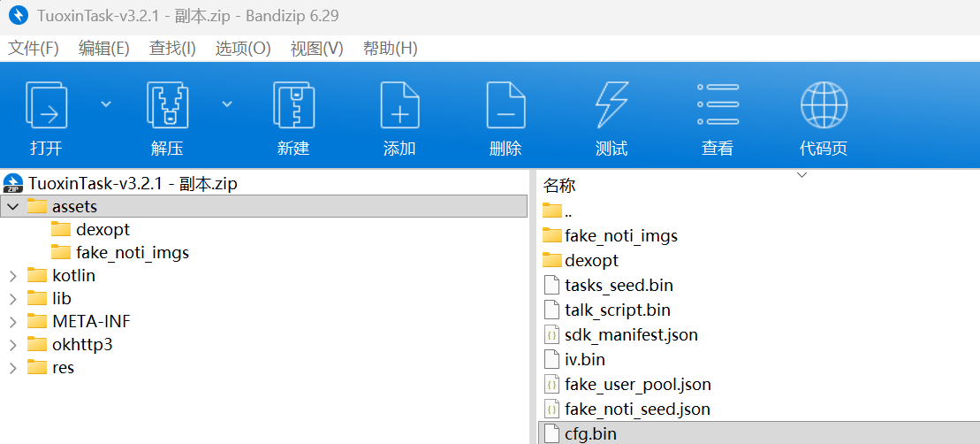Expand the META-INF folder chevron
980x444 pixels.
click(x=12, y=321)
